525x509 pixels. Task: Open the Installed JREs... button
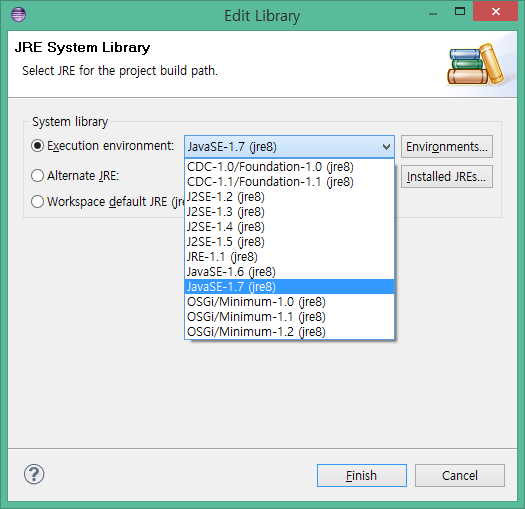click(447, 176)
